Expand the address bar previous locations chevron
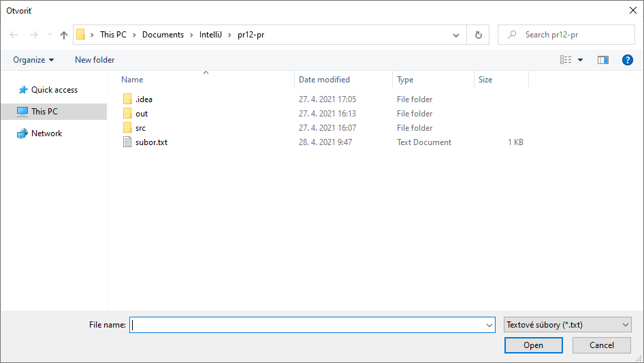 pyautogui.click(x=456, y=35)
